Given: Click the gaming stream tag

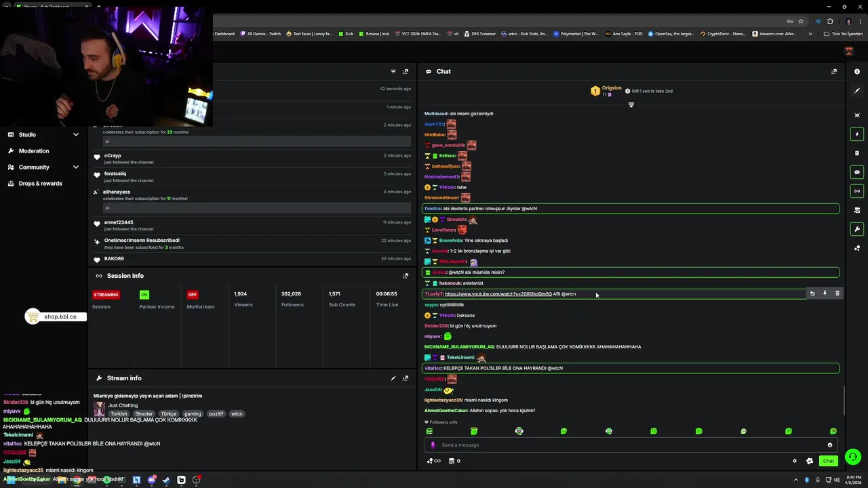Looking at the screenshot, I should pyautogui.click(x=193, y=413).
